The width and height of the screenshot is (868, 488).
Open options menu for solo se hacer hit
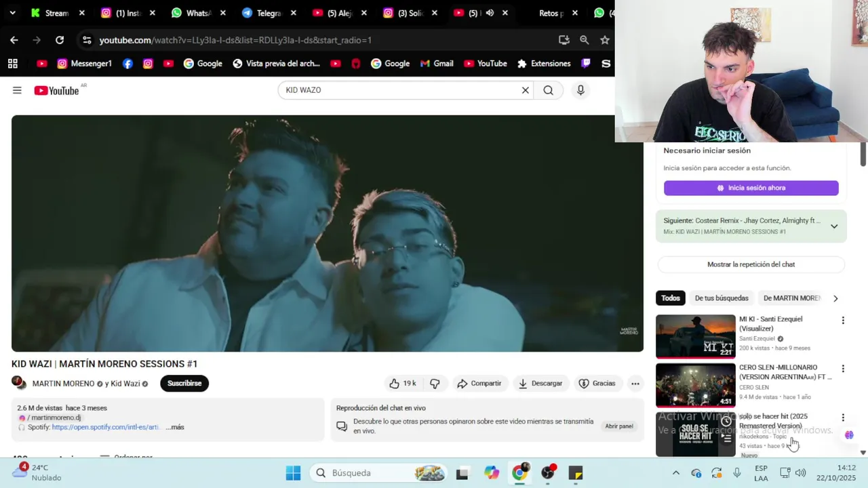point(843,418)
